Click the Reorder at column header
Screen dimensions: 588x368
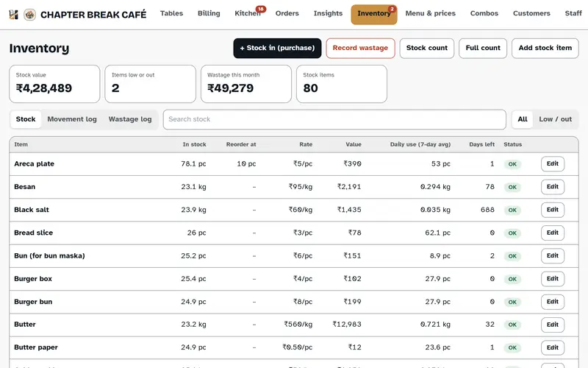[x=241, y=144]
